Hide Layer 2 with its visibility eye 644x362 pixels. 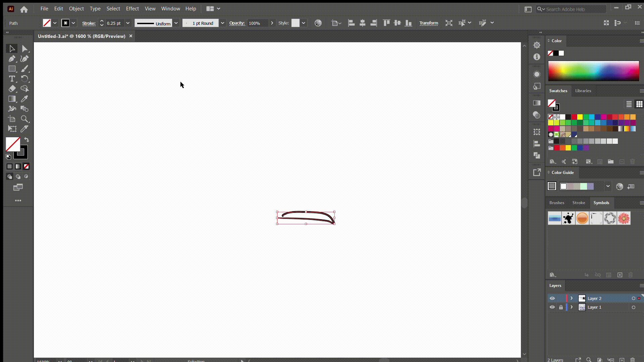(x=552, y=298)
